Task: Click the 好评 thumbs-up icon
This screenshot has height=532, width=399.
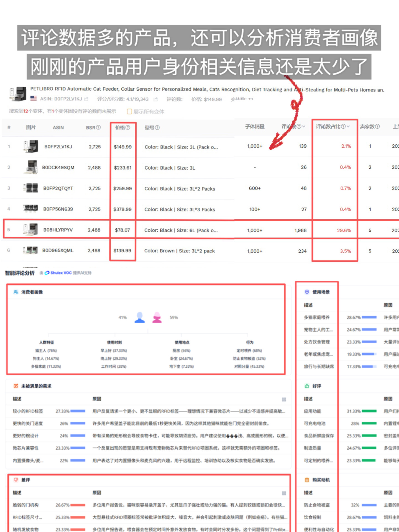Action: (x=307, y=386)
